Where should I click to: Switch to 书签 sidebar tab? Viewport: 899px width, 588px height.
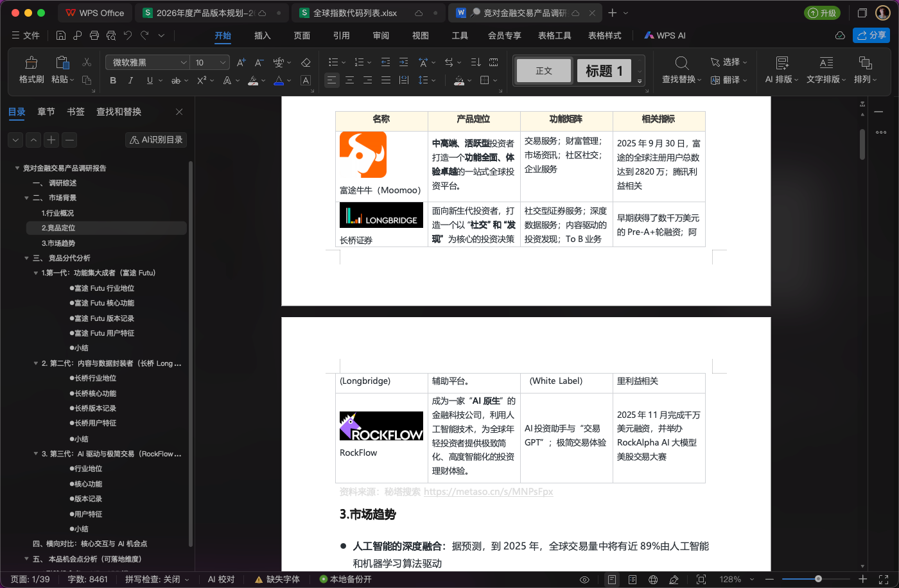(76, 112)
